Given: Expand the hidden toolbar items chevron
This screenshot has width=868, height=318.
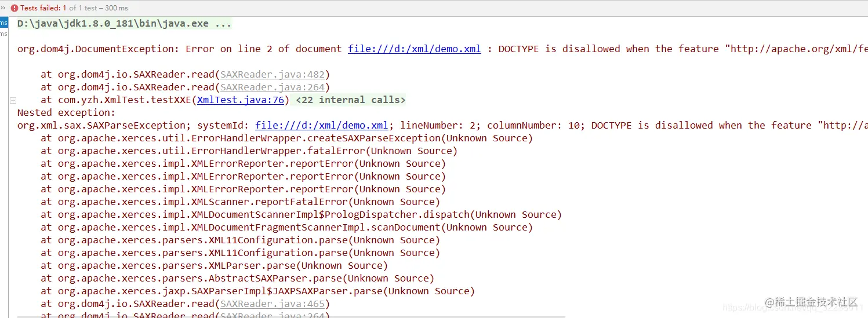Looking at the screenshot, I should click(x=3, y=8).
